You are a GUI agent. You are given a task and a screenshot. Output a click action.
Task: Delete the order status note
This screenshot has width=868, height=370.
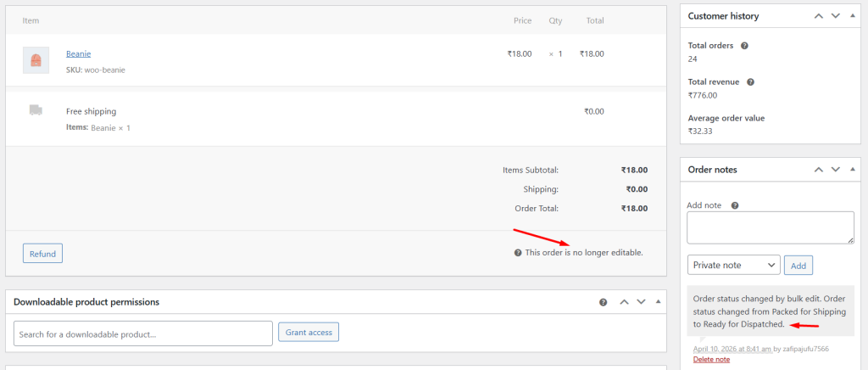click(x=710, y=359)
